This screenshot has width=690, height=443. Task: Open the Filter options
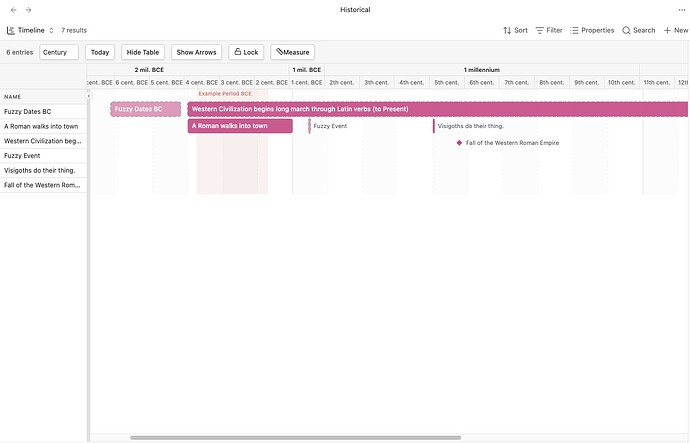(x=549, y=30)
